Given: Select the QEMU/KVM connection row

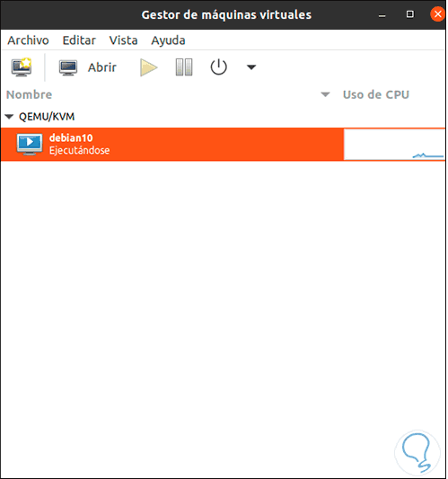Looking at the screenshot, I should pyautogui.click(x=223, y=117).
